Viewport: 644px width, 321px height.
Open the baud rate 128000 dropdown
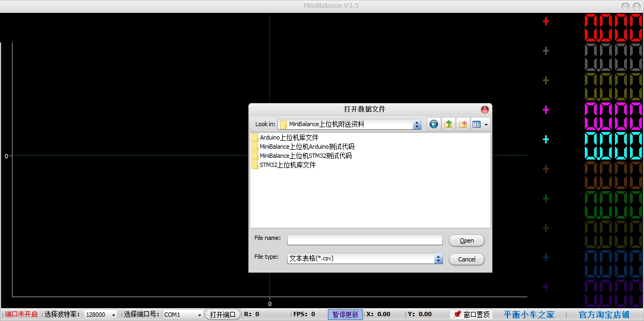[114, 315]
